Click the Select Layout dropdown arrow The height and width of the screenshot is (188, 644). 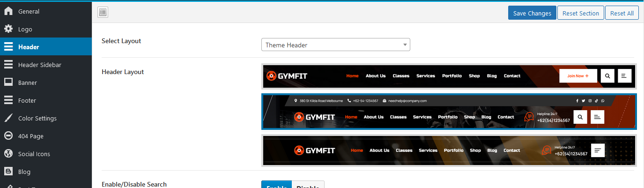[405, 45]
